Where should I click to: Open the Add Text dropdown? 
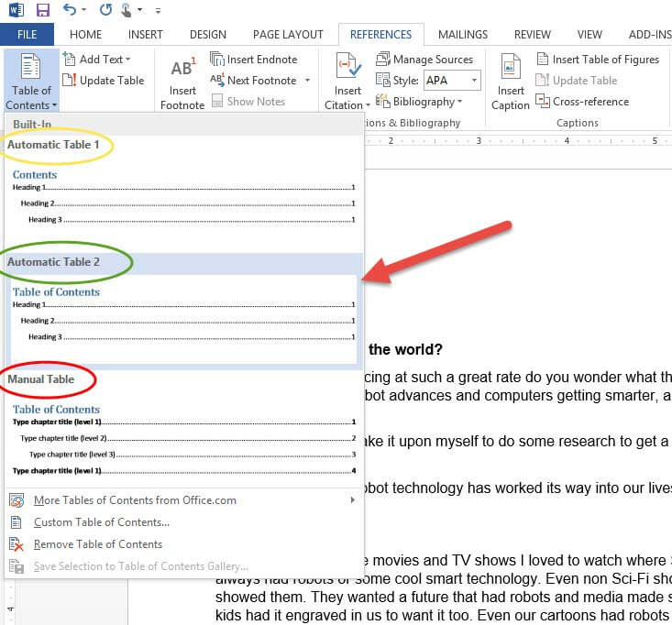97,60
